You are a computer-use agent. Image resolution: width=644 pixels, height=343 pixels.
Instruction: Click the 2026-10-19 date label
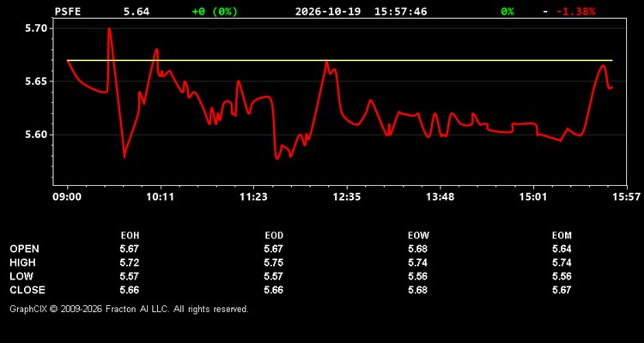(x=328, y=11)
